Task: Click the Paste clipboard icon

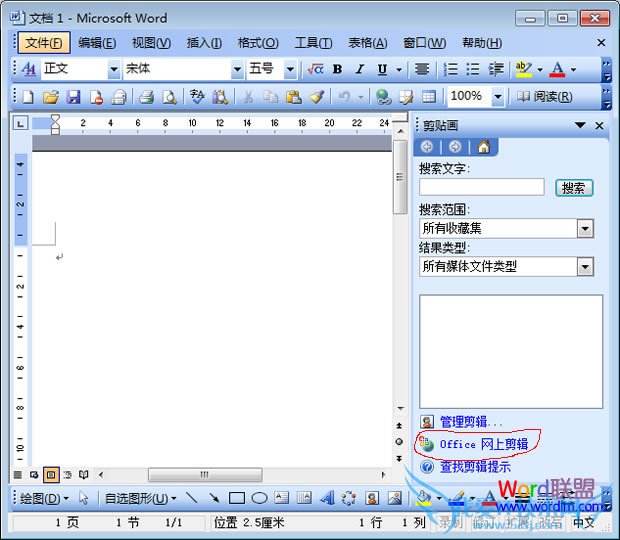Action: pyautogui.click(x=294, y=96)
